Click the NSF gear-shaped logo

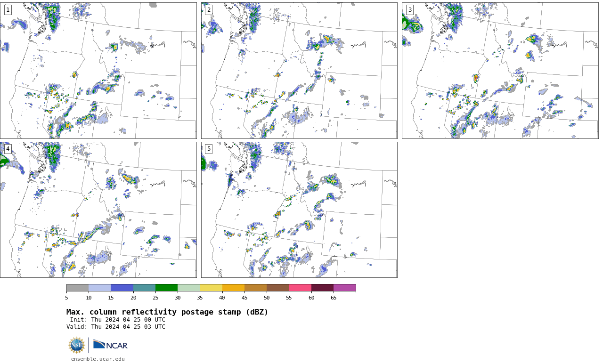coord(76,345)
